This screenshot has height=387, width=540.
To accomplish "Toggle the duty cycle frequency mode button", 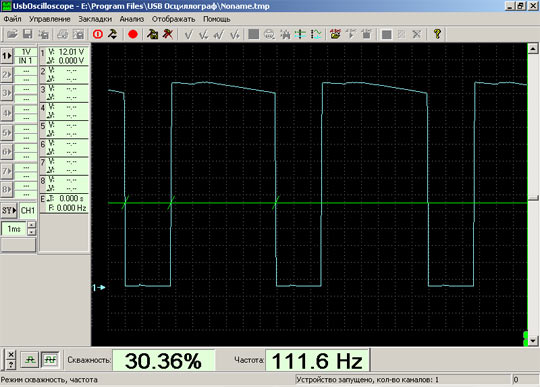I will (50, 360).
